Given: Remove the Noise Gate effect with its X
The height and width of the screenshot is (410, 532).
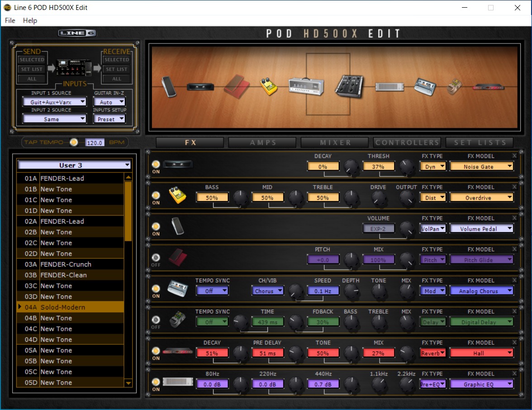Looking at the screenshot, I should (x=515, y=156).
